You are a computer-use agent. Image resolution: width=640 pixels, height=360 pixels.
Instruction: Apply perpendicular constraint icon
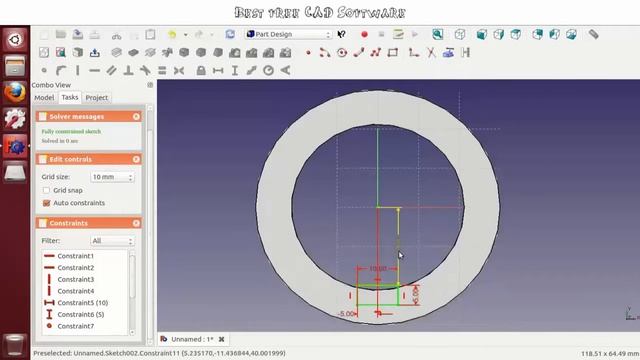(128, 71)
